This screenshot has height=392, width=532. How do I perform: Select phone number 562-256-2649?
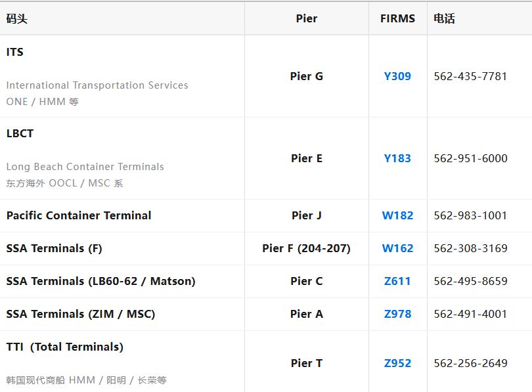(x=470, y=364)
